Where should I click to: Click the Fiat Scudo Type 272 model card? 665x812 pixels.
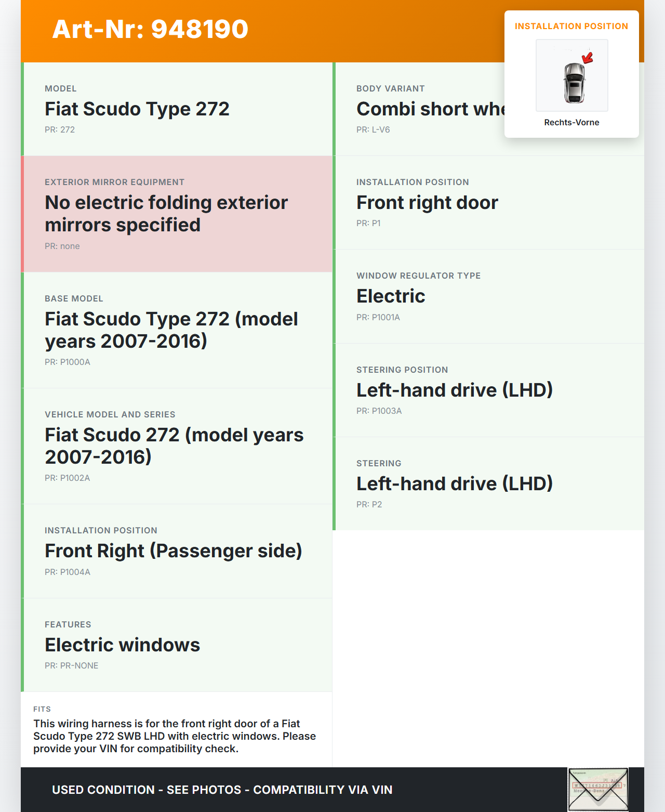pos(177,109)
